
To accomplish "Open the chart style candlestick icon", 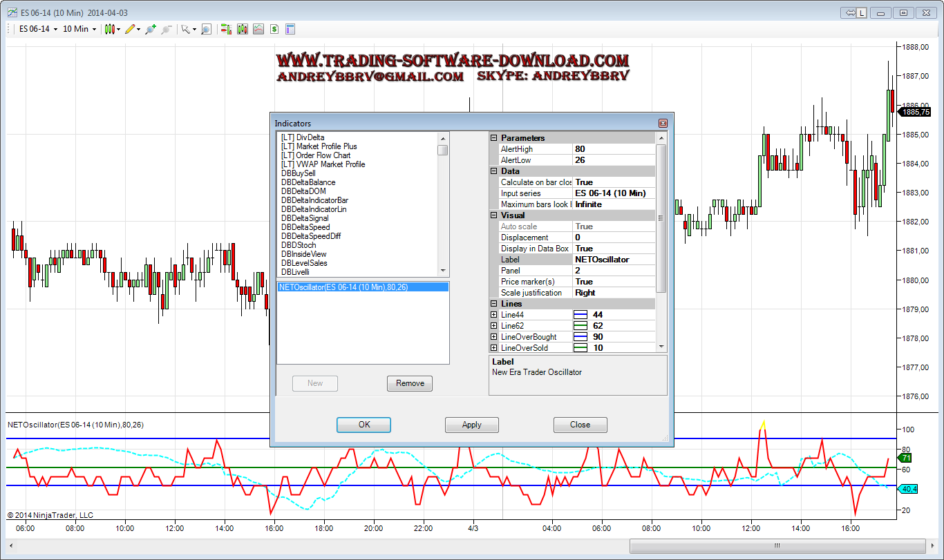I will click(x=109, y=29).
